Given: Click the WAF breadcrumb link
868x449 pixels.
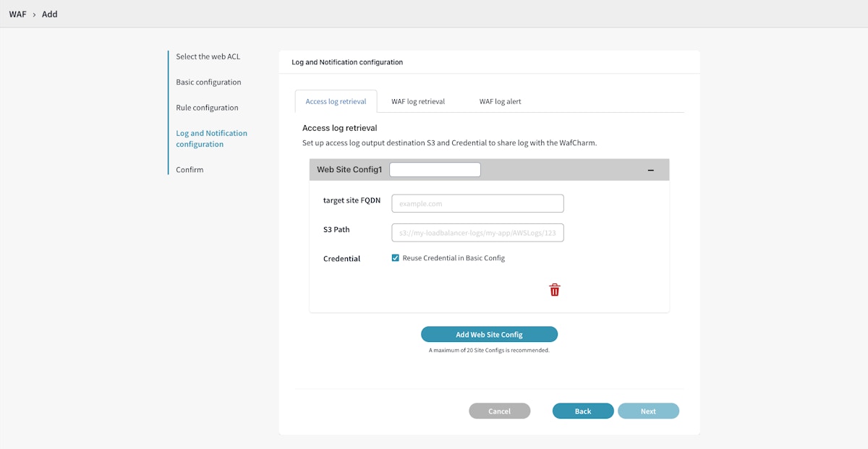Looking at the screenshot, I should click(x=17, y=14).
